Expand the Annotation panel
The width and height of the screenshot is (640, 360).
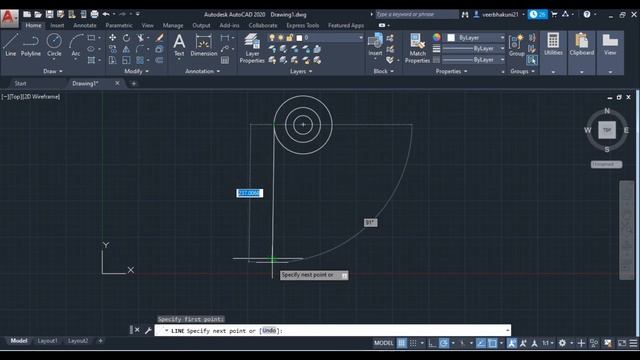tap(202, 71)
